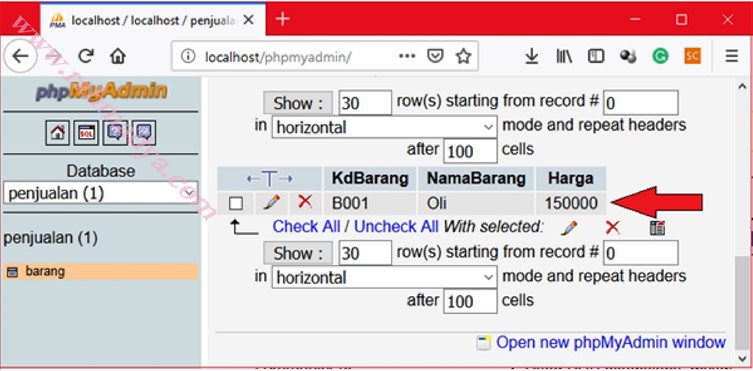
Task: Toggle the browser sidebar view
Action: click(596, 57)
